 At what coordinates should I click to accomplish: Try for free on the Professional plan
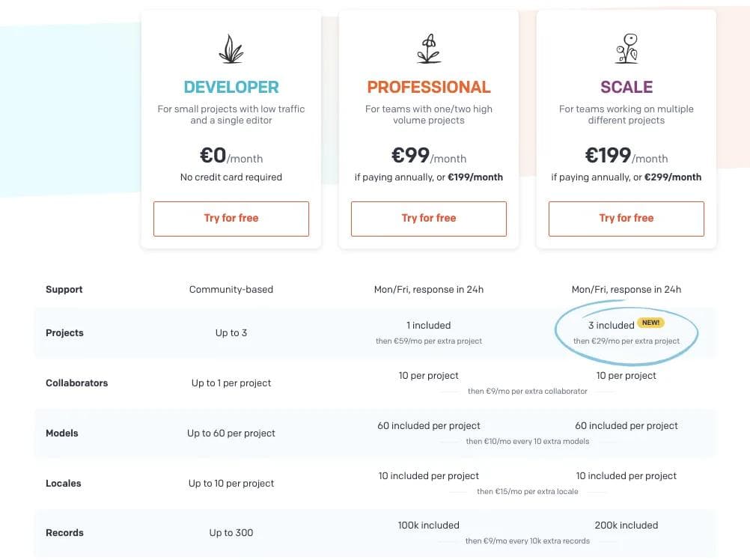pos(428,218)
